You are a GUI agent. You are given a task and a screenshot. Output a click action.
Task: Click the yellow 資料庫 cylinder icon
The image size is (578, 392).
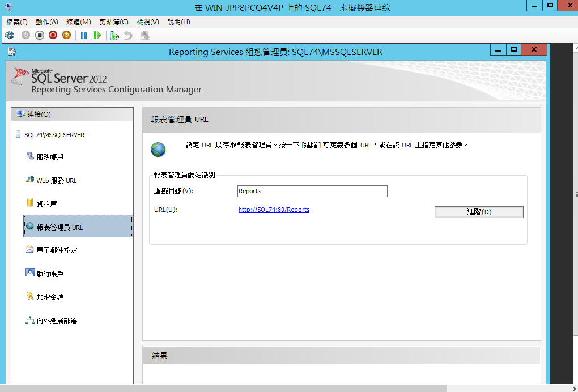[x=30, y=202]
